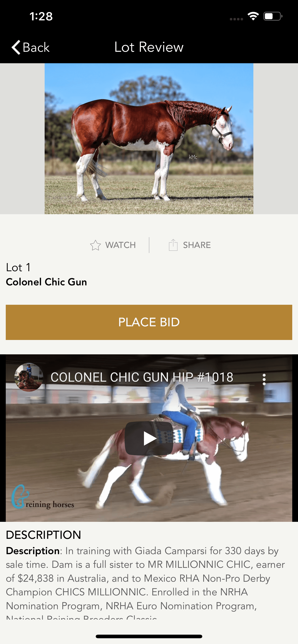Open video title COLONEL CHIC GUN HIP #1018
Viewport: 298px width, 644px height.
click(142, 377)
